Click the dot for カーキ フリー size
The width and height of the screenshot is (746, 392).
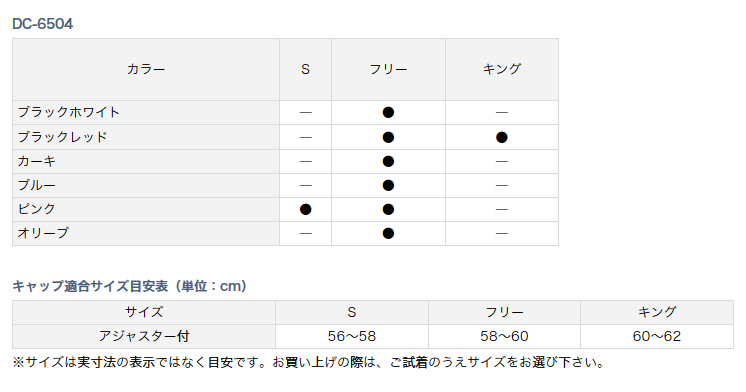coord(388,162)
